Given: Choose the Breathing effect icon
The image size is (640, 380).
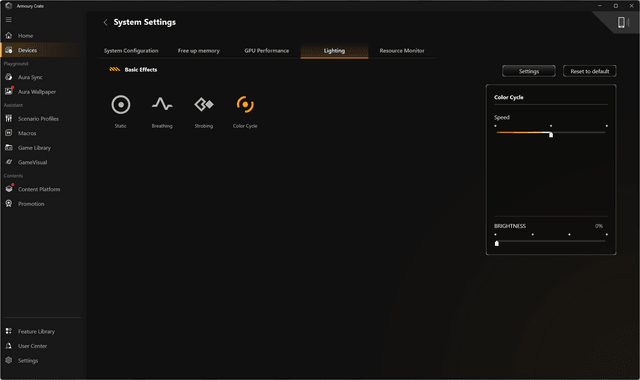Looking at the screenshot, I should [x=162, y=104].
